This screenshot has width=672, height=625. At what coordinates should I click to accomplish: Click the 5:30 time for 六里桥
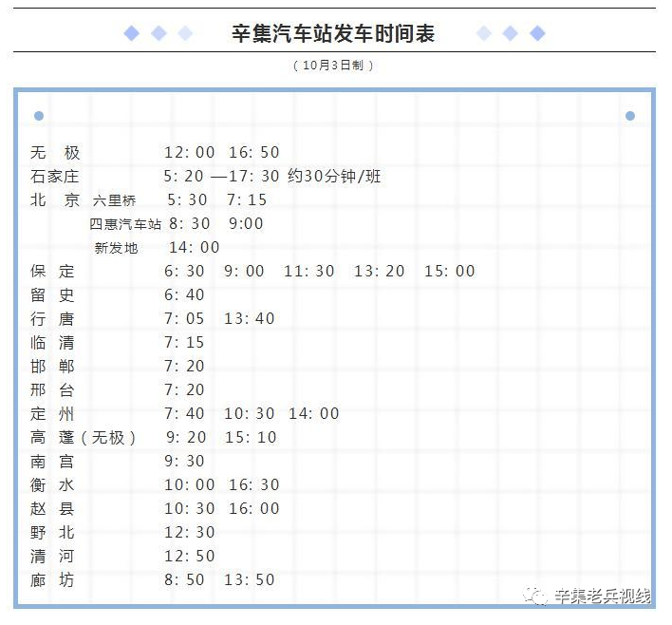pyautogui.click(x=187, y=199)
